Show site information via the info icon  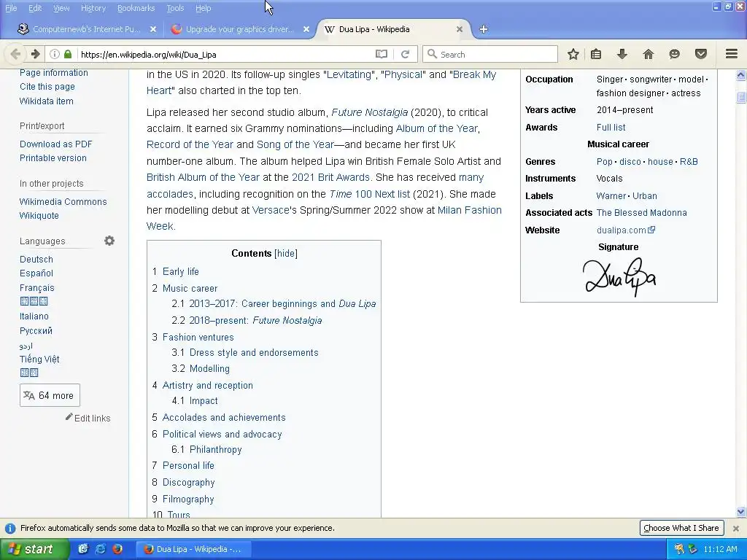[x=54, y=54]
